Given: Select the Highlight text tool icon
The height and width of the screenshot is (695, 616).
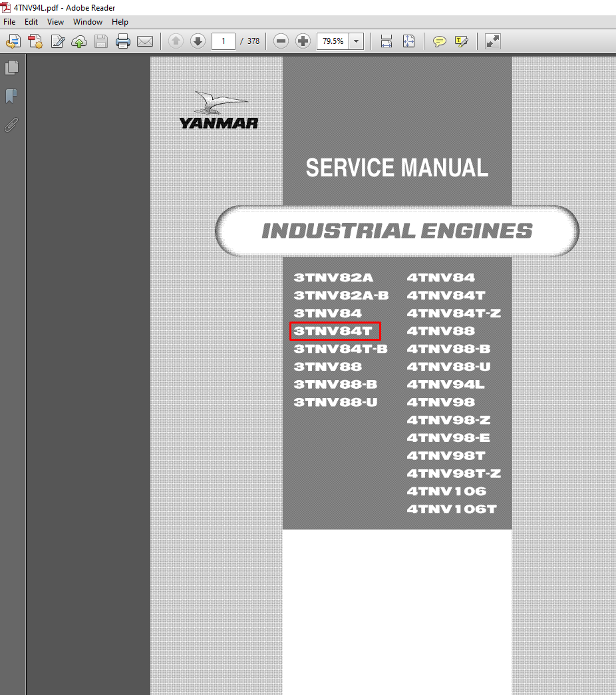Looking at the screenshot, I should click(x=462, y=42).
